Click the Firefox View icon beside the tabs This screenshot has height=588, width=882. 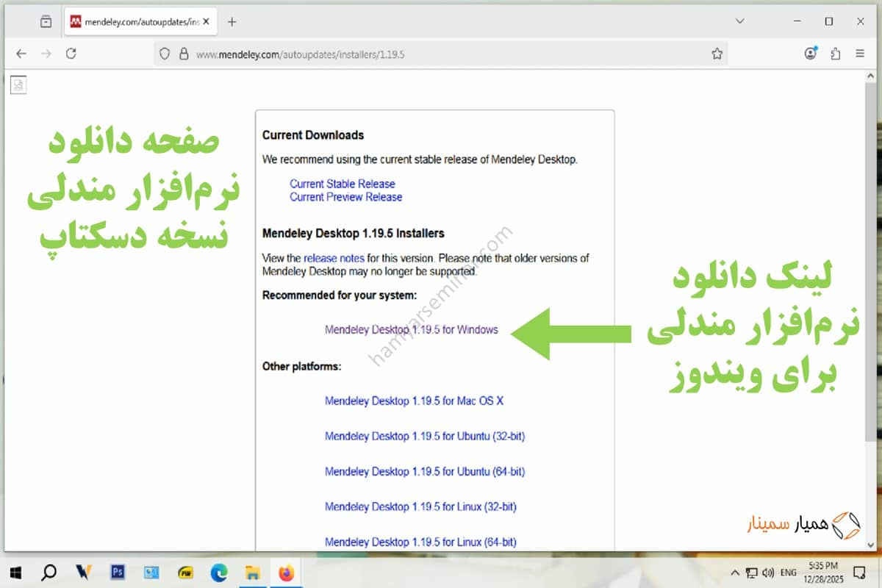(46, 21)
